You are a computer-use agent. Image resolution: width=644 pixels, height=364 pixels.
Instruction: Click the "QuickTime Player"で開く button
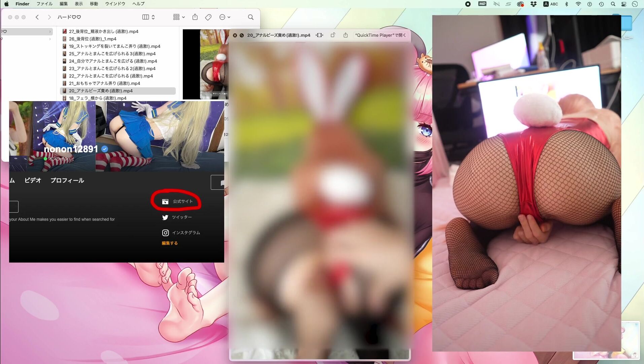point(380,35)
